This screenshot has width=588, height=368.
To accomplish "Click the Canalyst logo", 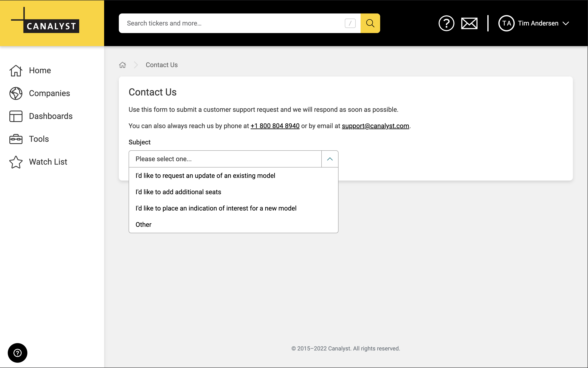I will [x=45, y=21].
